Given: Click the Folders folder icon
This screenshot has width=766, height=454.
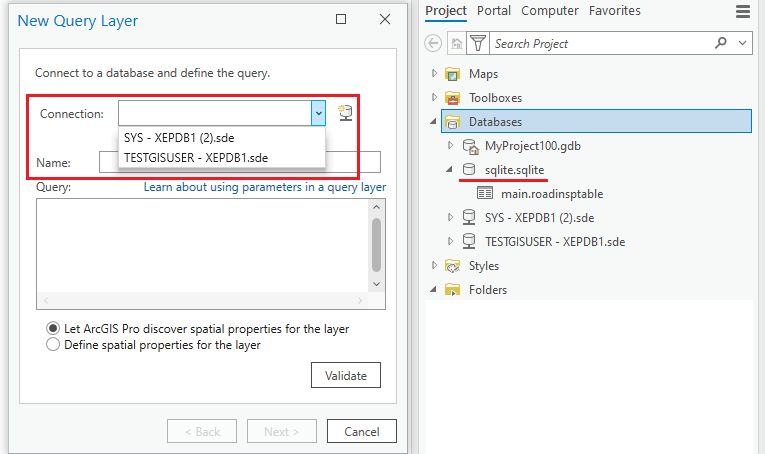Looking at the screenshot, I should pyautogui.click(x=452, y=290).
